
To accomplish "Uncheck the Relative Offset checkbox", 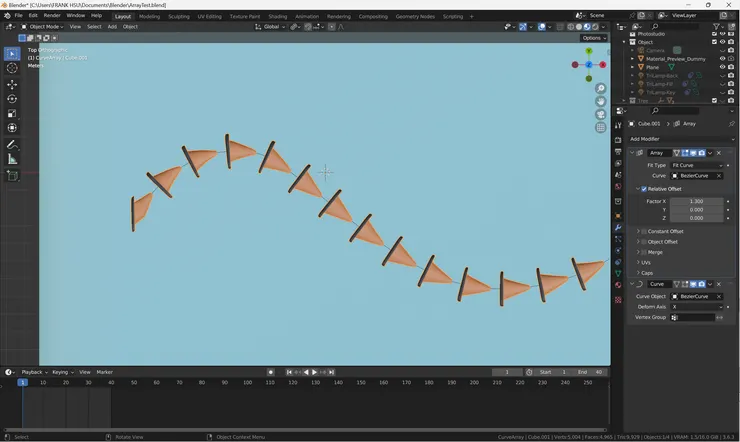I will (x=643, y=188).
